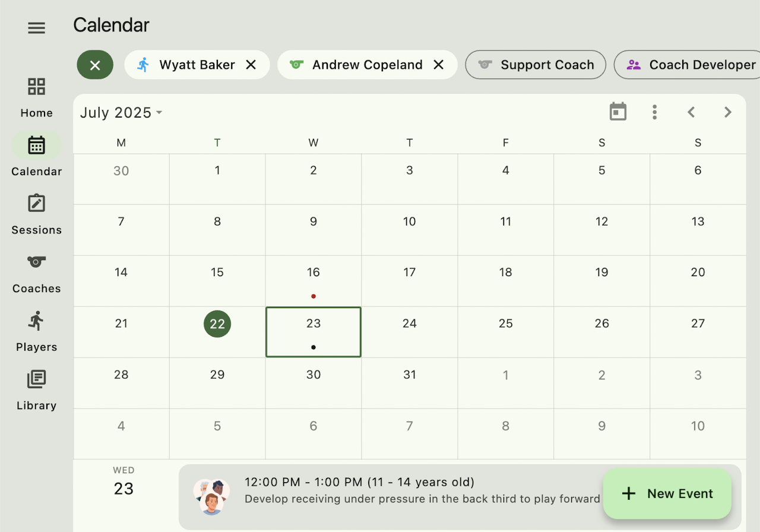Open the Sessions clipboard icon
The height and width of the screenshot is (532, 760).
pyautogui.click(x=36, y=204)
